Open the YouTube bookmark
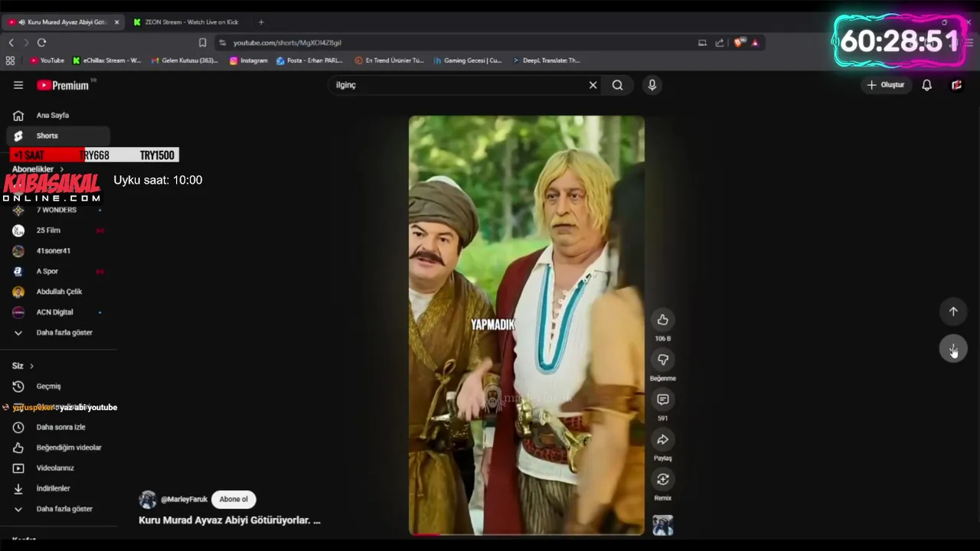The image size is (980, 551). (47, 60)
